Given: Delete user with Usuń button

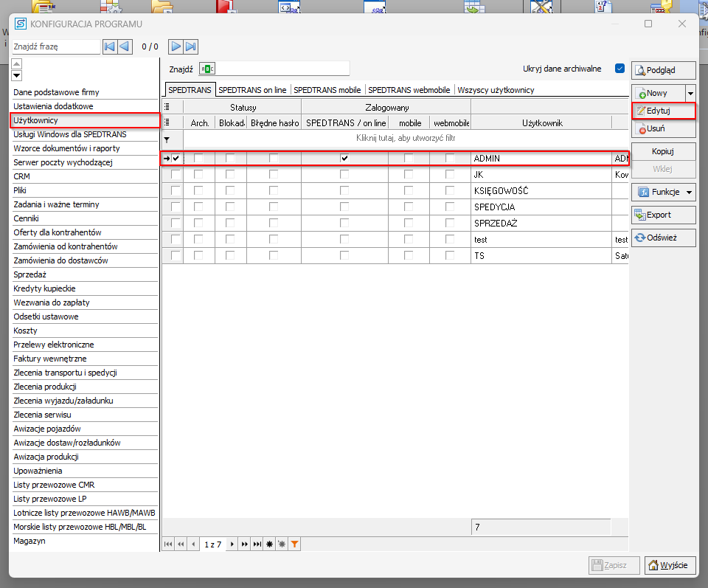Looking at the screenshot, I should tap(662, 129).
